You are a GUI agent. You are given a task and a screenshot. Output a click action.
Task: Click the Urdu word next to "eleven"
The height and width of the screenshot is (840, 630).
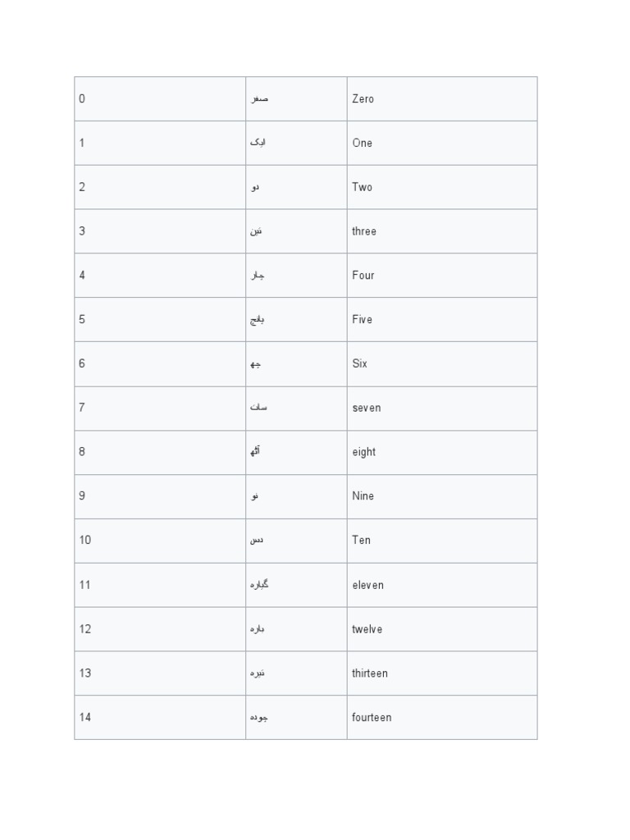click(259, 585)
